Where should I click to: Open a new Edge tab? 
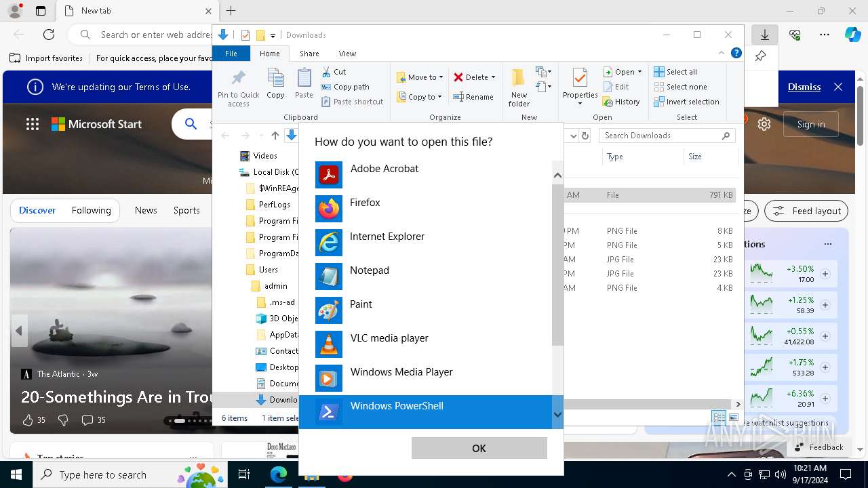231,11
